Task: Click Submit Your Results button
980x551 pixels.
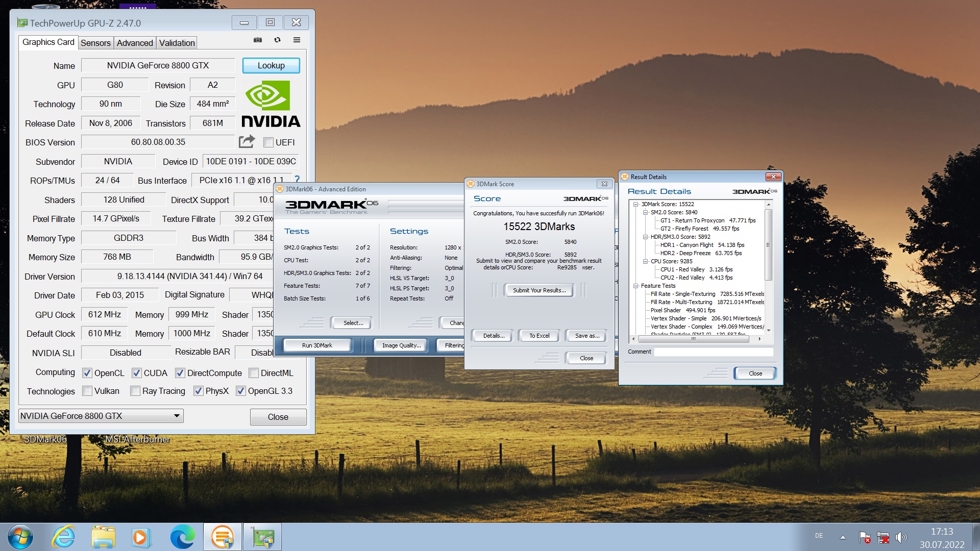Action: (x=539, y=290)
